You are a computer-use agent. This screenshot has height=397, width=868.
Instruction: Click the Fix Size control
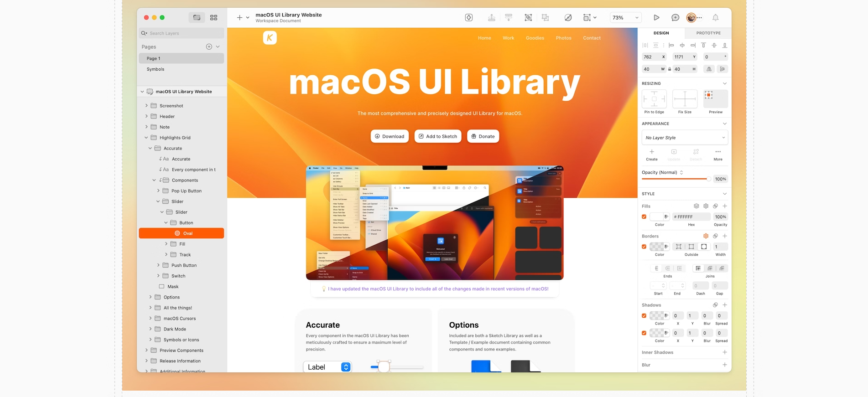[685, 99]
